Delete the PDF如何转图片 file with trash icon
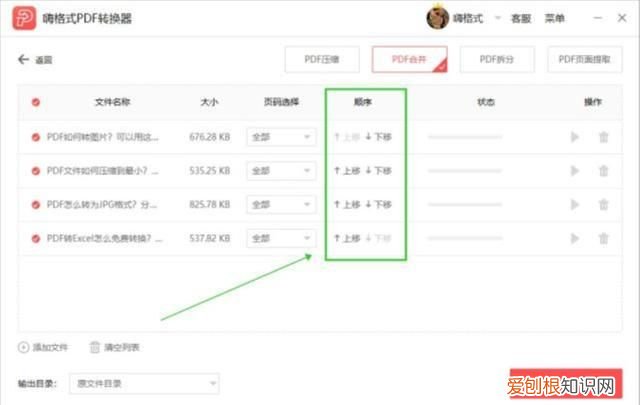The height and width of the screenshot is (405, 640). point(604,137)
